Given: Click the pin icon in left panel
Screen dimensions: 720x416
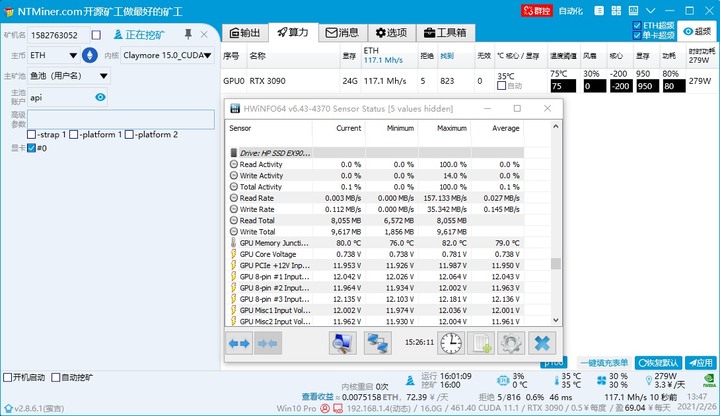Looking at the screenshot, I should point(188,34).
